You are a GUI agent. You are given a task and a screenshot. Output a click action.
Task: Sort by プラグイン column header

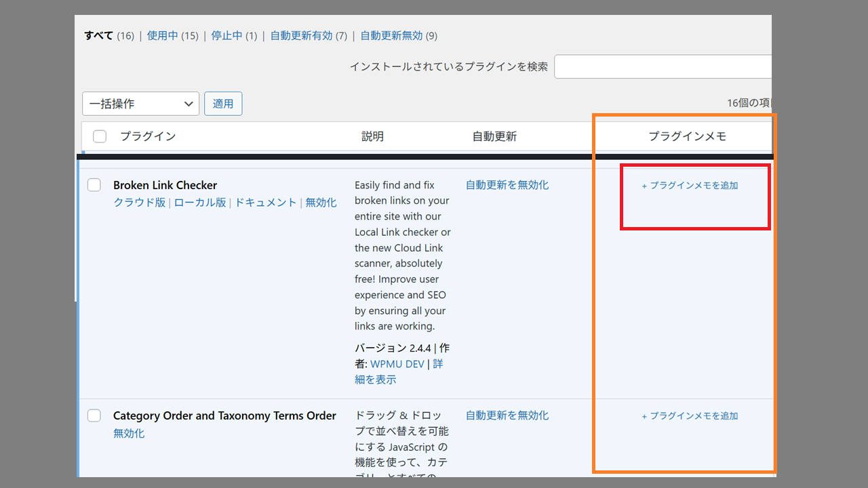[148, 136]
